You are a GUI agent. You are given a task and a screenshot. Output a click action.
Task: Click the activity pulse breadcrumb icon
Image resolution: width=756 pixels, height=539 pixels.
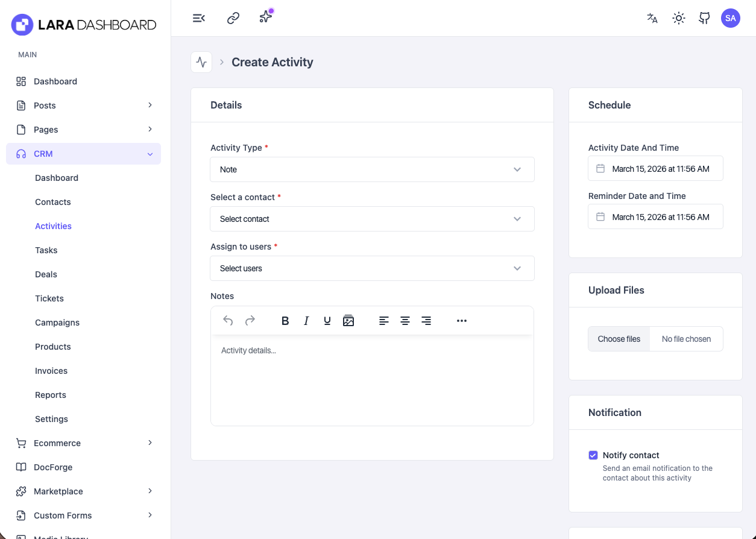click(x=201, y=62)
